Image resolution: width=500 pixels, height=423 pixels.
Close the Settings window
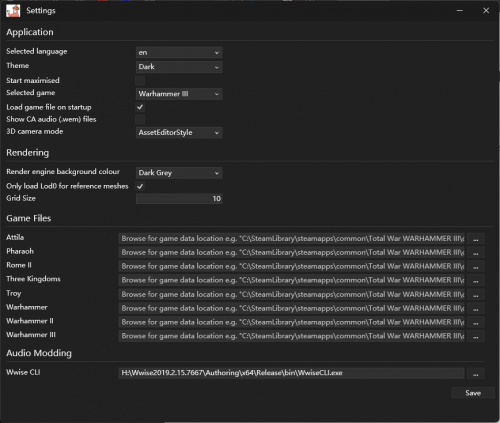point(486,11)
